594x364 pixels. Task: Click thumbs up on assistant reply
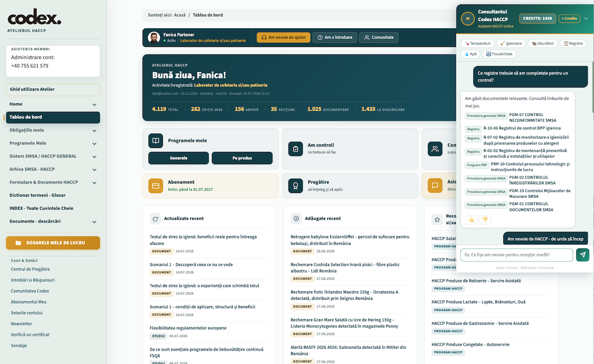click(471, 220)
